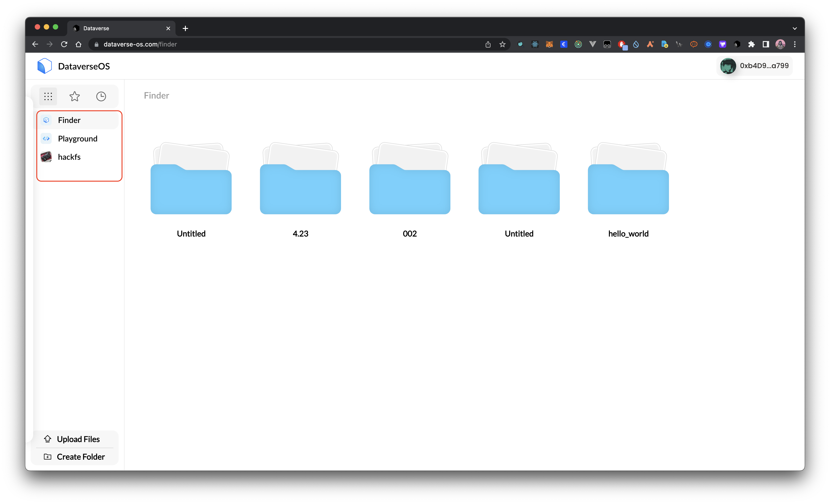Image resolution: width=830 pixels, height=504 pixels.
Task: Click the DataverseOS logo icon
Action: coord(44,66)
